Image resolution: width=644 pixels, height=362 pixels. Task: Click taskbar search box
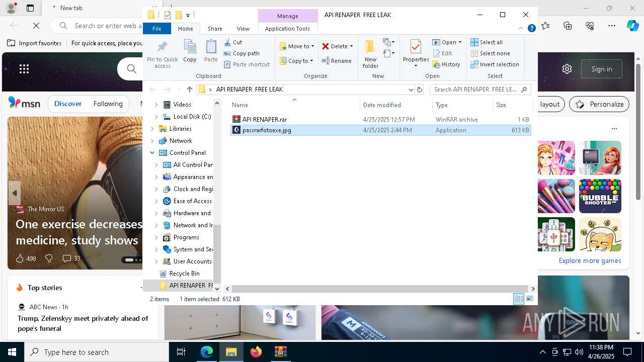(x=97, y=352)
